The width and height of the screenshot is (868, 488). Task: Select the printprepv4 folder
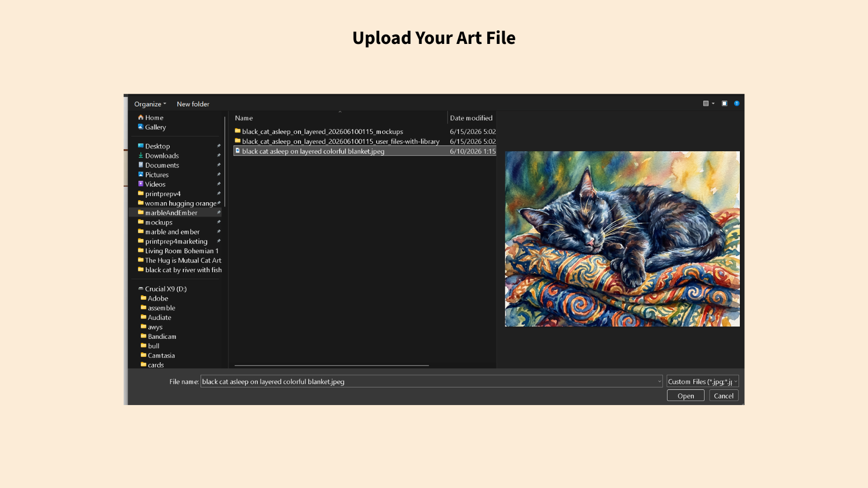163,194
